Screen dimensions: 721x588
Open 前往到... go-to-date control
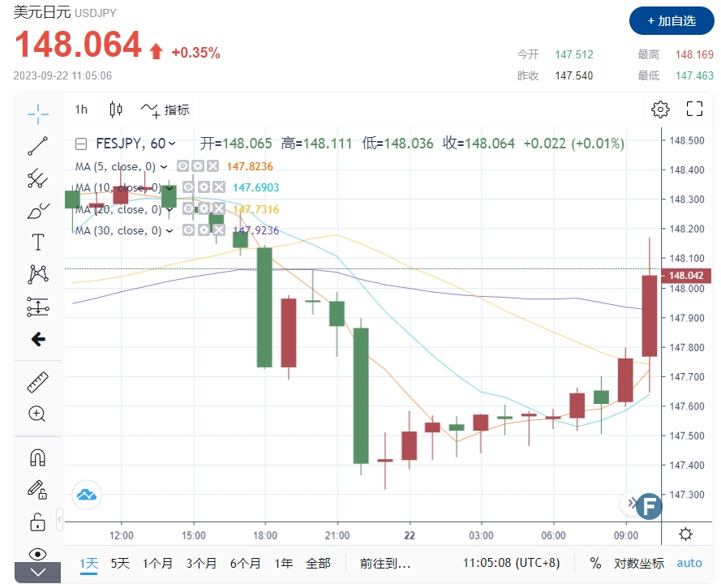click(x=381, y=562)
